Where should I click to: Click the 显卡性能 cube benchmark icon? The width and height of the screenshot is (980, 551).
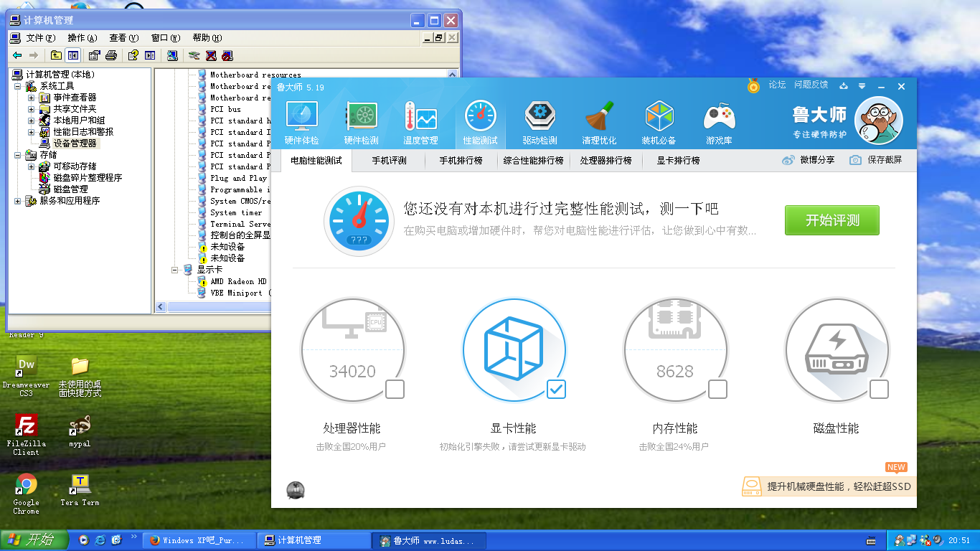[514, 350]
